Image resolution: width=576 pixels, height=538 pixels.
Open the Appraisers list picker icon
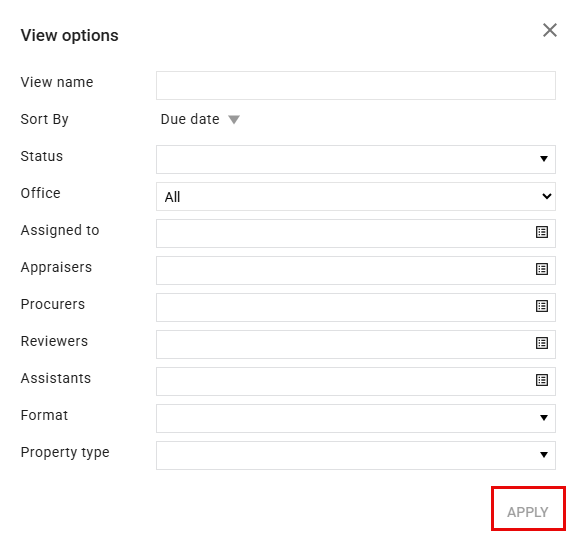click(x=542, y=269)
